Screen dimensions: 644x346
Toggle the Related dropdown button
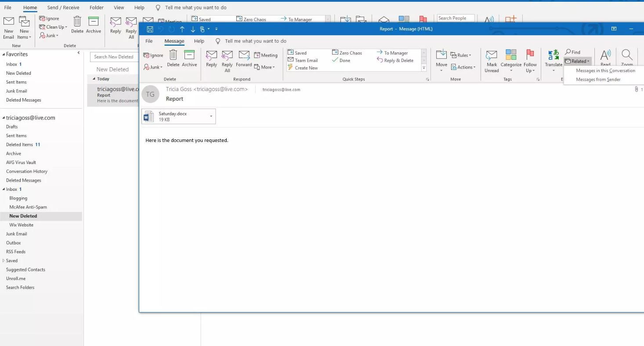coord(577,61)
